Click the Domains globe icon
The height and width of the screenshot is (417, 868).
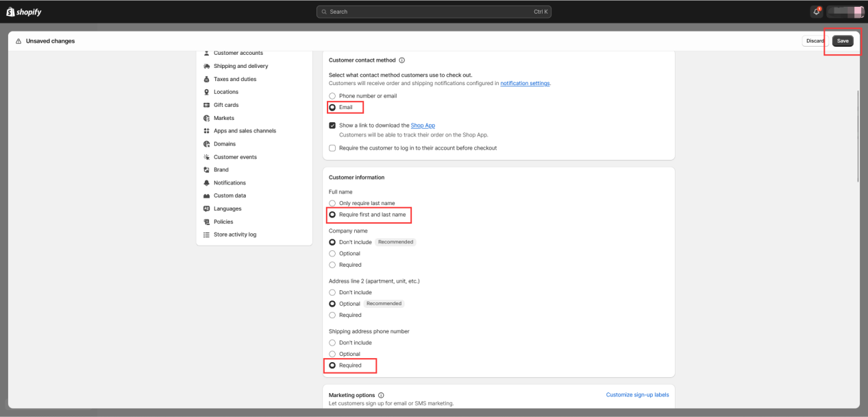point(206,144)
